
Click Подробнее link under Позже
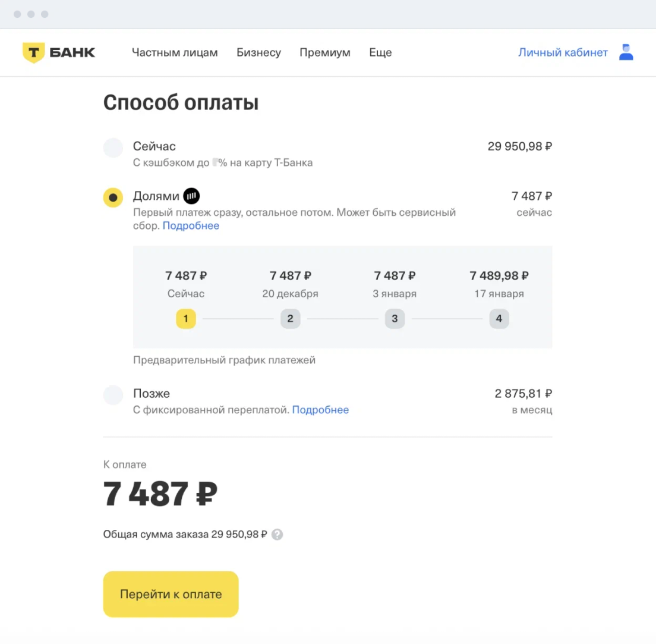coord(320,410)
